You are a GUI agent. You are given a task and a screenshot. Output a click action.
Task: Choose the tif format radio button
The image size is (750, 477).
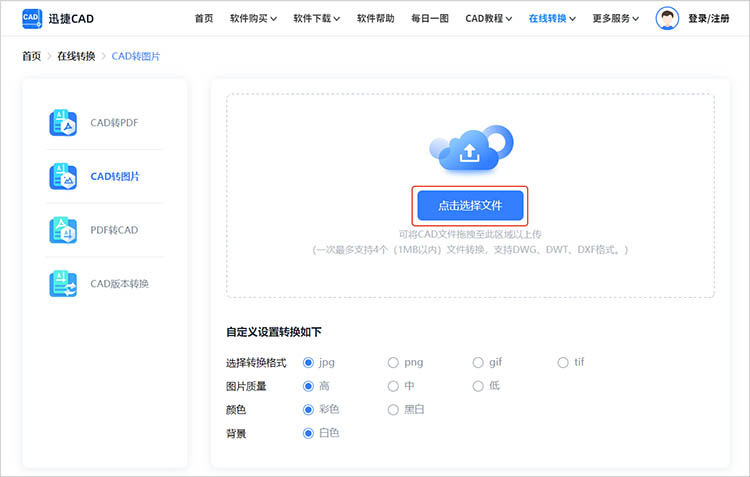click(563, 363)
